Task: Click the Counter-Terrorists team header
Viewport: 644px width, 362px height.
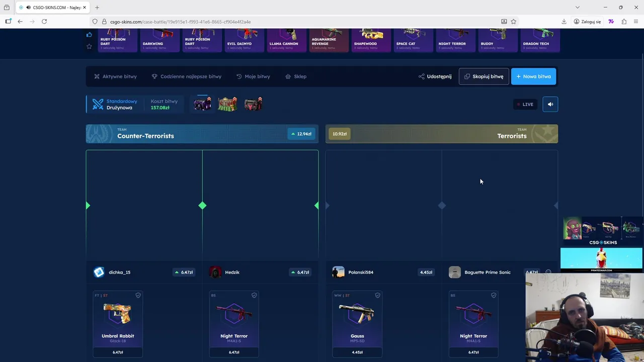Action: pos(202,134)
